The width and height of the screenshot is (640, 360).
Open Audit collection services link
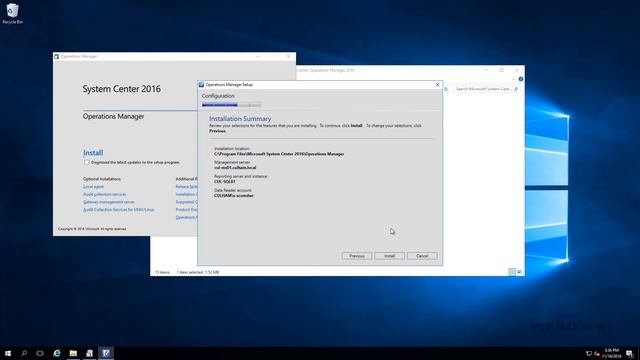(x=104, y=194)
